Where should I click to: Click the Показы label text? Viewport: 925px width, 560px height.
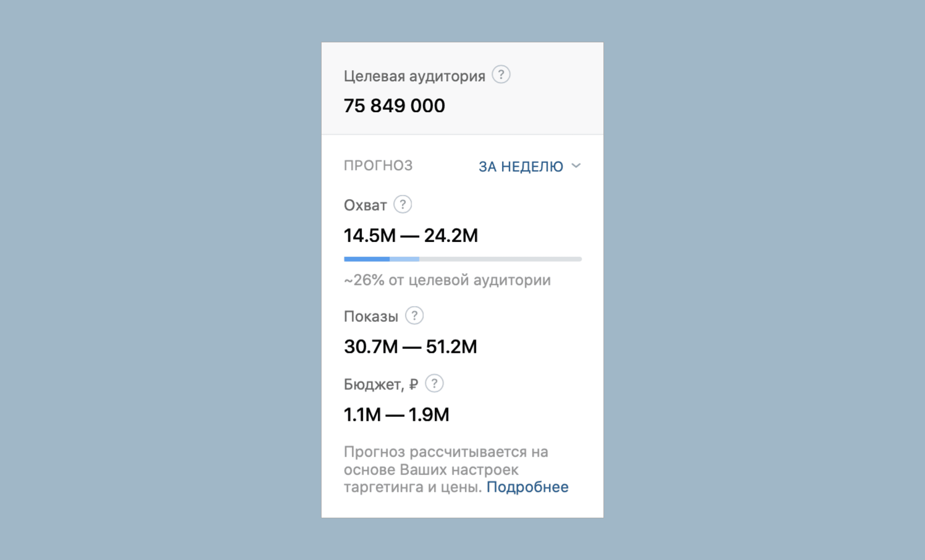(x=371, y=316)
